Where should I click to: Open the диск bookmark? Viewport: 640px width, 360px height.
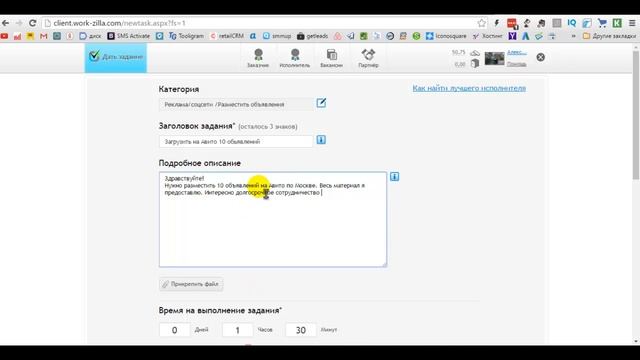coord(90,36)
